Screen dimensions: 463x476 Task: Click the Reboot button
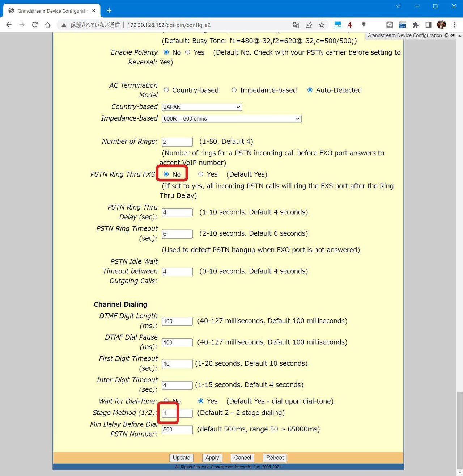[275, 458]
